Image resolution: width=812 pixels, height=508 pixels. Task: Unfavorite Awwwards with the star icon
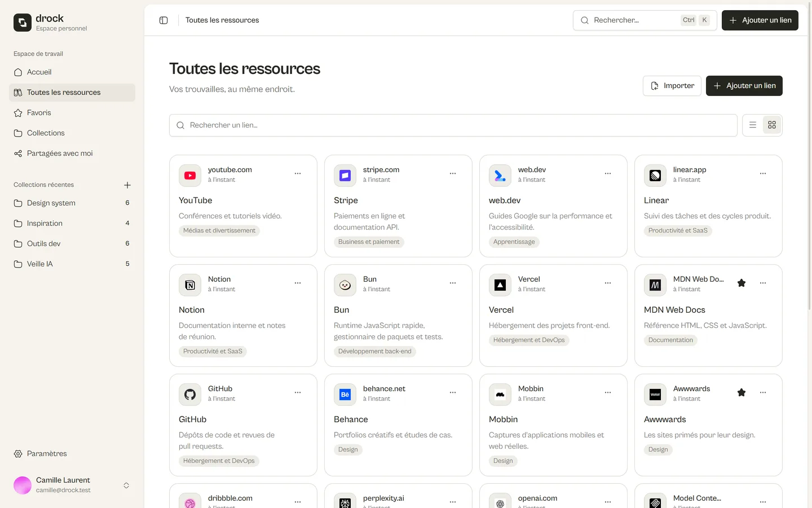742,392
